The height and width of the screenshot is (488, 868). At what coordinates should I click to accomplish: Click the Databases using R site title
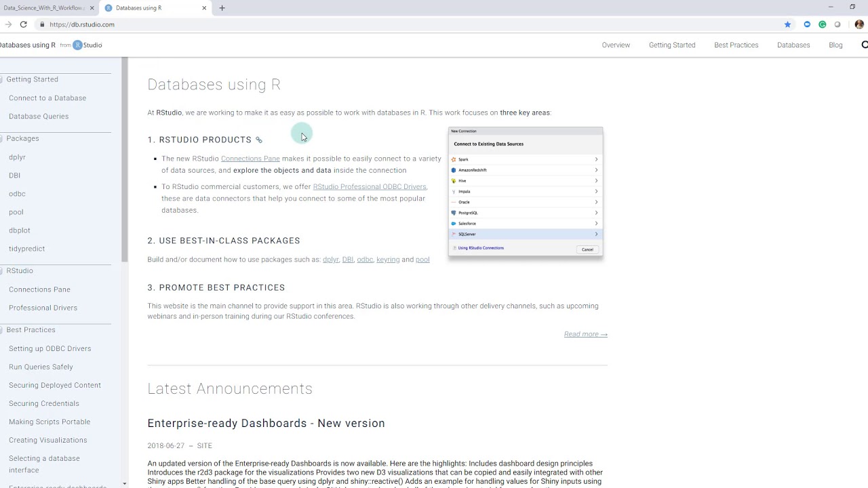coord(28,45)
